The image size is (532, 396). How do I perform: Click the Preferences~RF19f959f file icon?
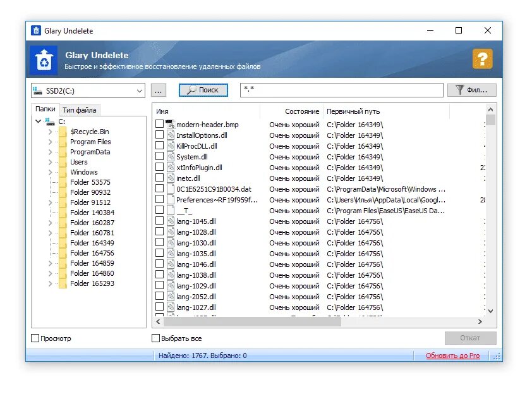(171, 199)
